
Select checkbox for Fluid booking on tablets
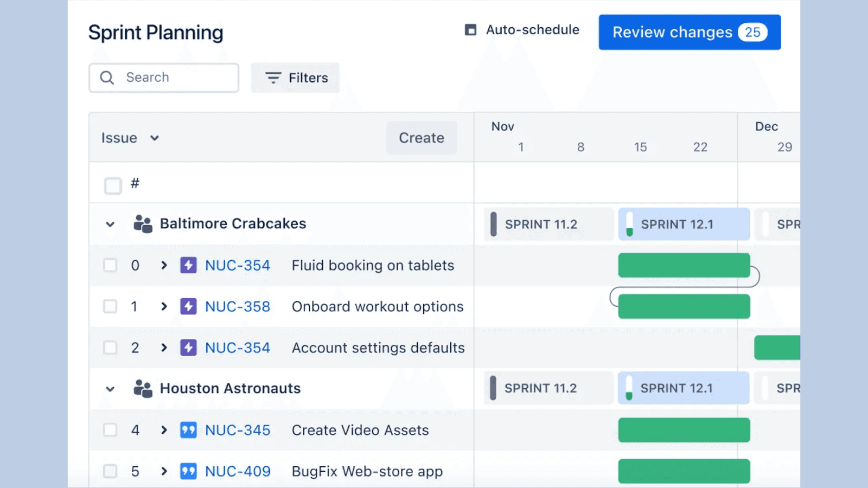click(110, 265)
